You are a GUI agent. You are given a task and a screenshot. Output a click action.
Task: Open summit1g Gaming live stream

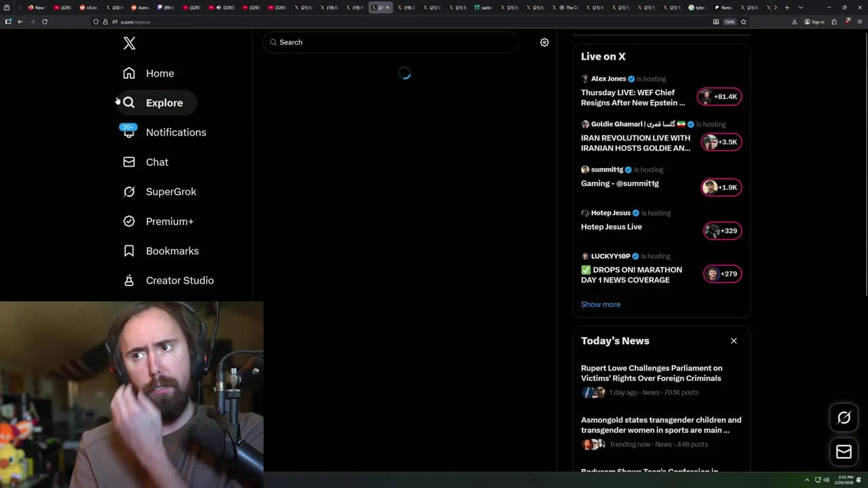620,184
